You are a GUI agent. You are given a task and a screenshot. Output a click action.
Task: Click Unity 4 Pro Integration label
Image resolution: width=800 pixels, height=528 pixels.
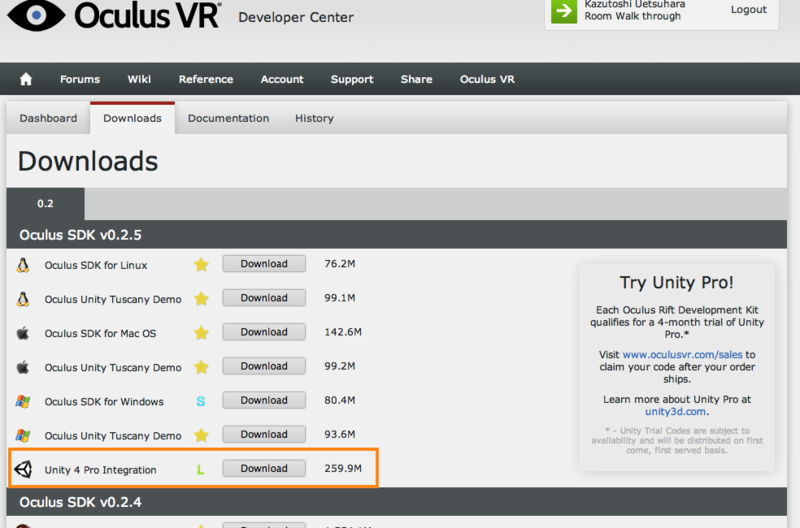(x=101, y=470)
